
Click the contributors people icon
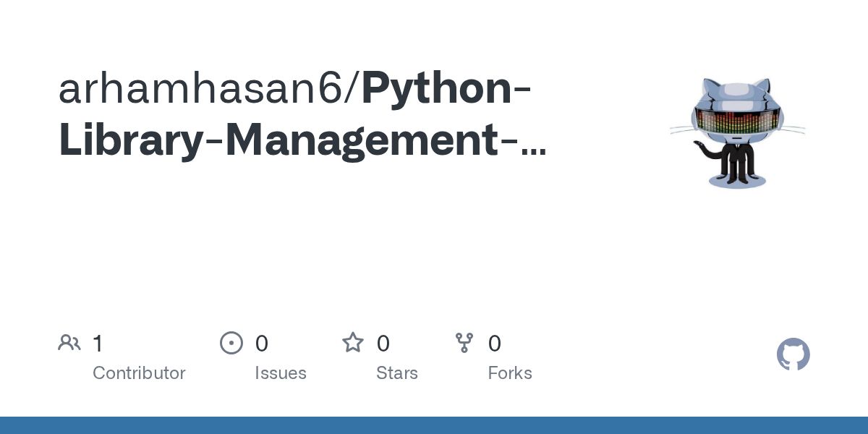point(69,343)
